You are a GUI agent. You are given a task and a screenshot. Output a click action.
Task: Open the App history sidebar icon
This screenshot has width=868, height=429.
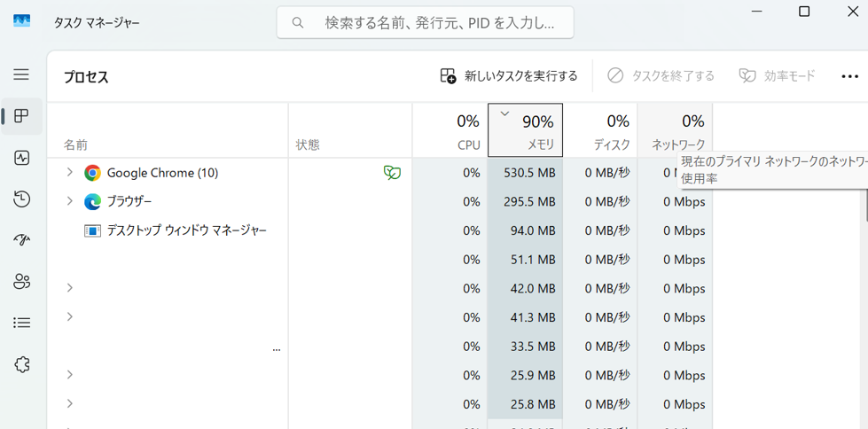(x=22, y=199)
